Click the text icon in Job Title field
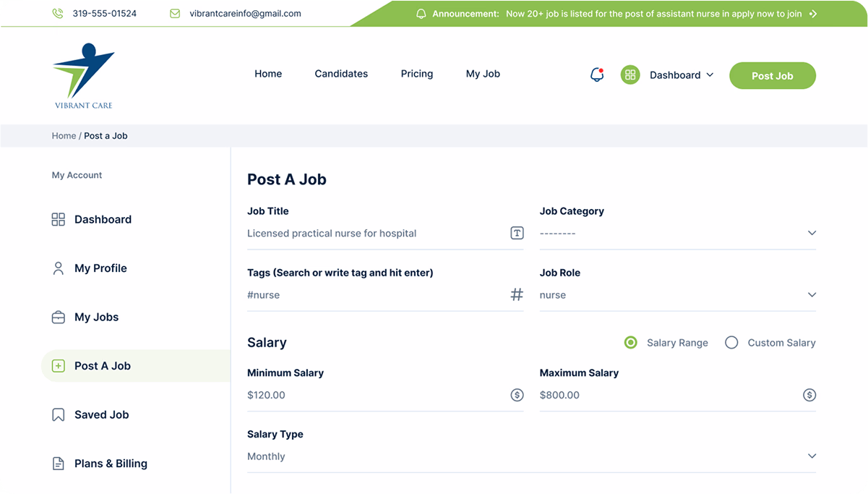 click(517, 233)
